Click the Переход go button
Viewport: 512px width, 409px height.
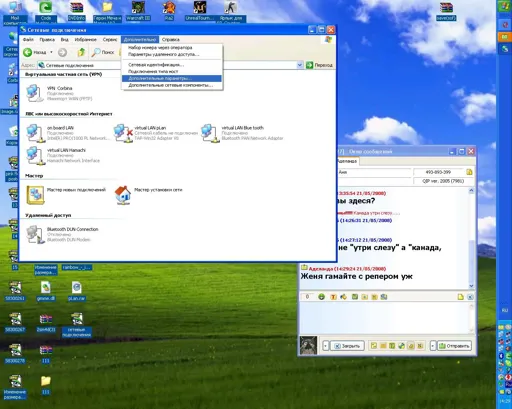319,65
